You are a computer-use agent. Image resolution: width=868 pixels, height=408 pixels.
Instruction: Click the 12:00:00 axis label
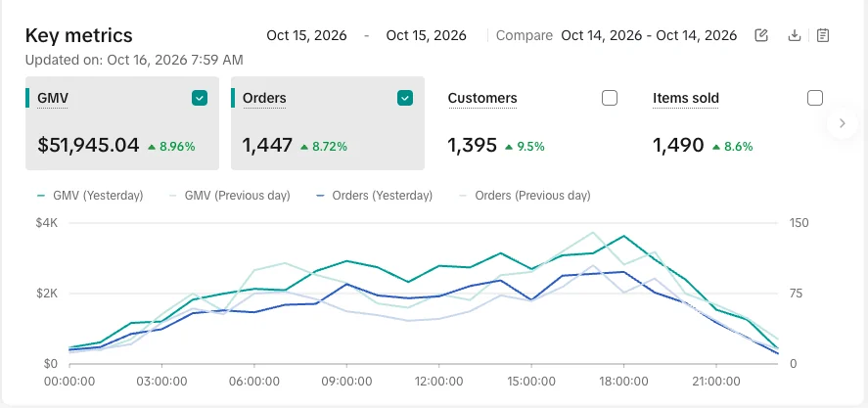click(439, 382)
